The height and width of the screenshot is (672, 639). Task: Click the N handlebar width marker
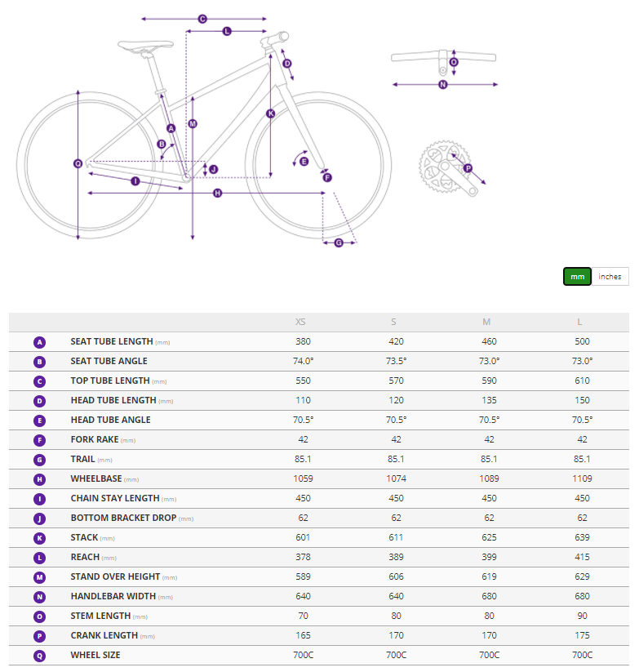tap(443, 84)
